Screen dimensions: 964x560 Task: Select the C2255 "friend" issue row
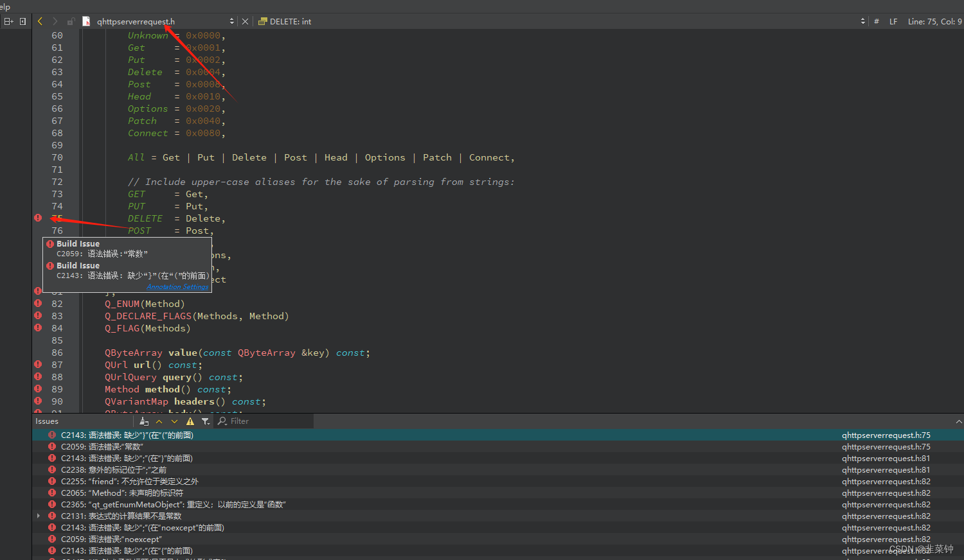click(498, 481)
